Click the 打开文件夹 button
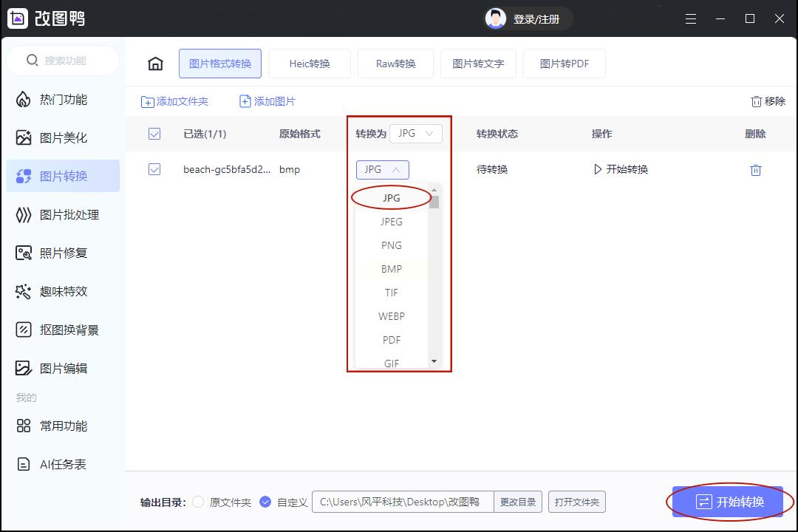Image resolution: width=798 pixels, height=532 pixels. pyautogui.click(x=576, y=502)
